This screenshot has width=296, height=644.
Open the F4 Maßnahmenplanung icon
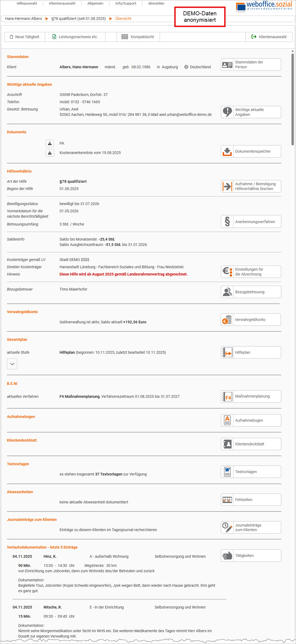(x=227, y=397)
